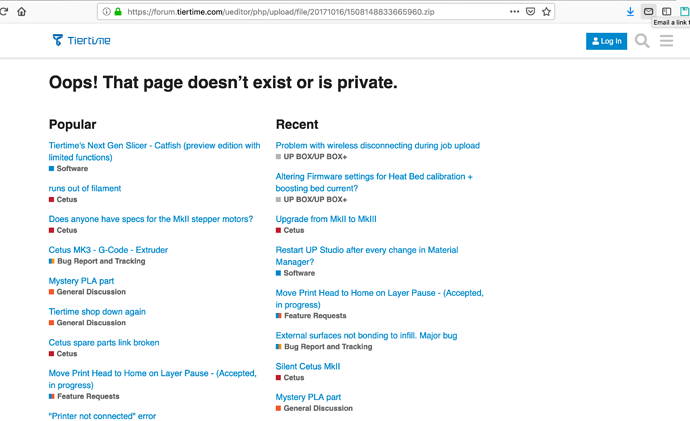This screenshot has height=421, width=690.
Task: Open Move Print Head topic under Recent
Action: tap(379, 299)
